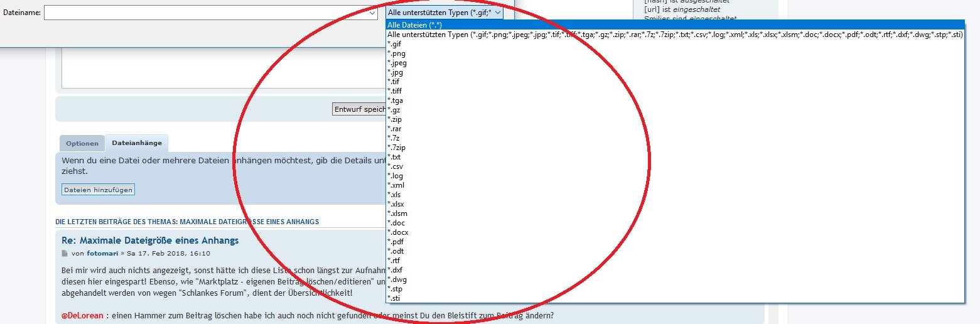
Task: Expand the Dateiname combo box arrow
Action: pos(373,13)
